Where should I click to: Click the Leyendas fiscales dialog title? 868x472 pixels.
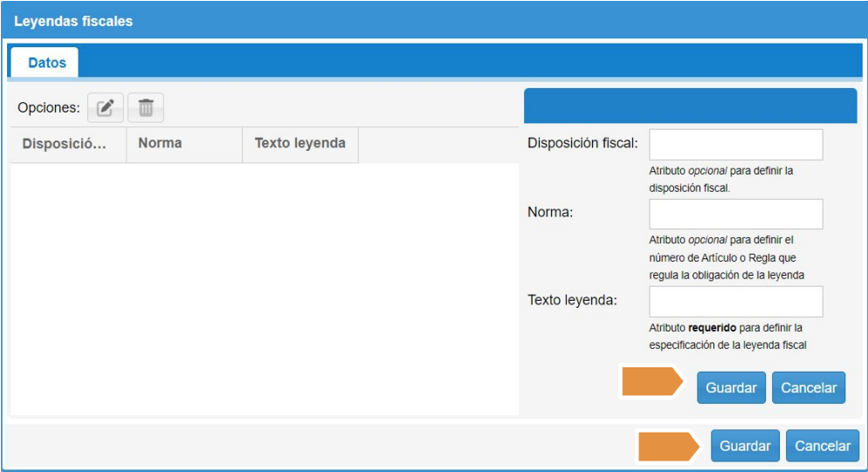[x=73, y=21]
